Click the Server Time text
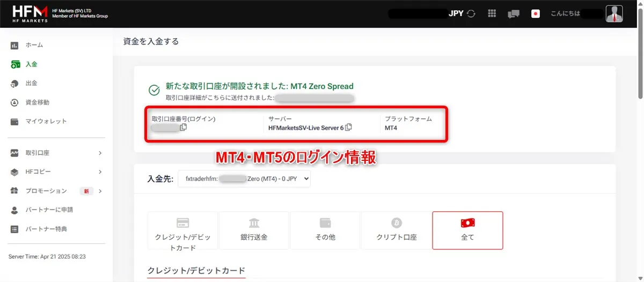 tap(47, 257)
